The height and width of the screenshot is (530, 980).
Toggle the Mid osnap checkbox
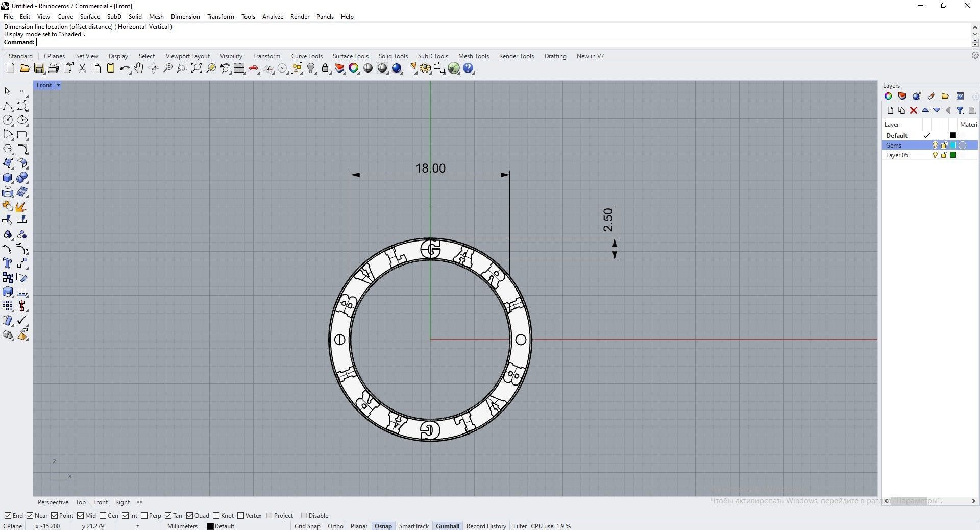click(x=80, y=516)
